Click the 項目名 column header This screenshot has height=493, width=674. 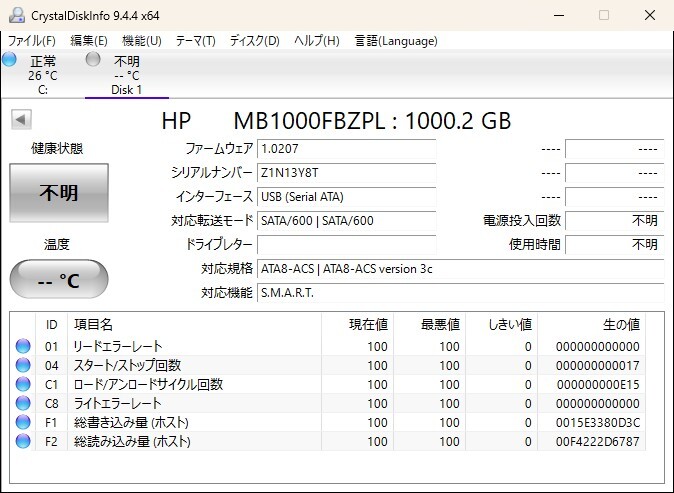(x=194, y=325)
